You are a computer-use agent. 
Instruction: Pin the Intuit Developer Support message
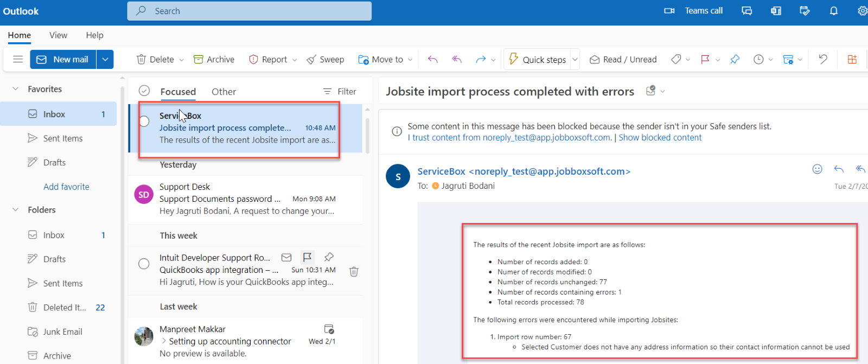click(329, 257)
